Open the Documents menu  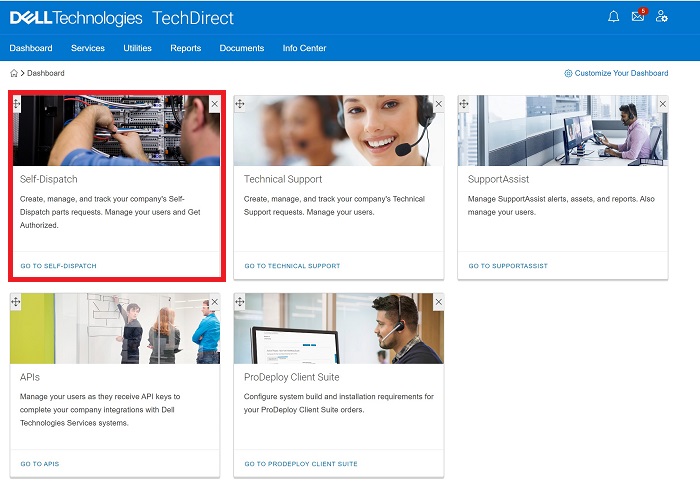click(x=242, y=48)
